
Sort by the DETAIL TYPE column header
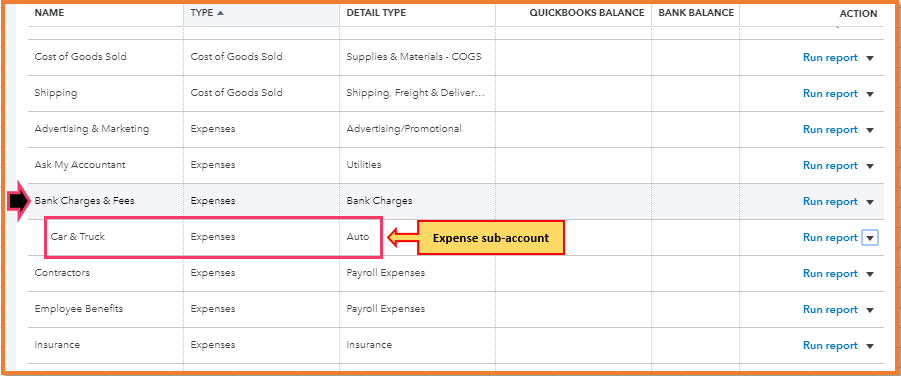point(376,13)
